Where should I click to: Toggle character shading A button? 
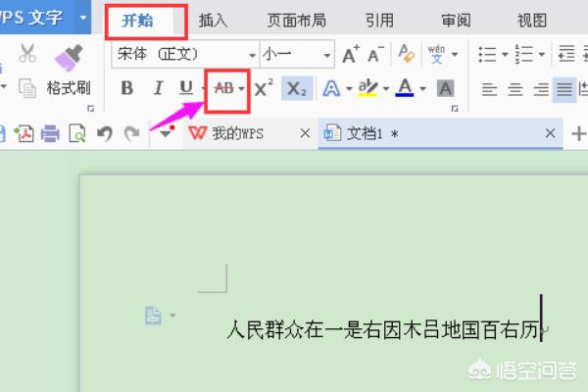tap(445, 88)
